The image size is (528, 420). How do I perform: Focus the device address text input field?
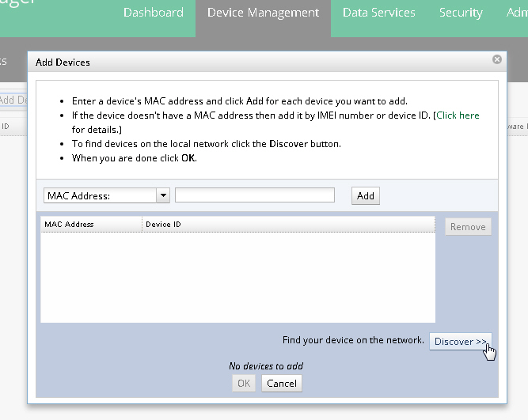point(255,195)
